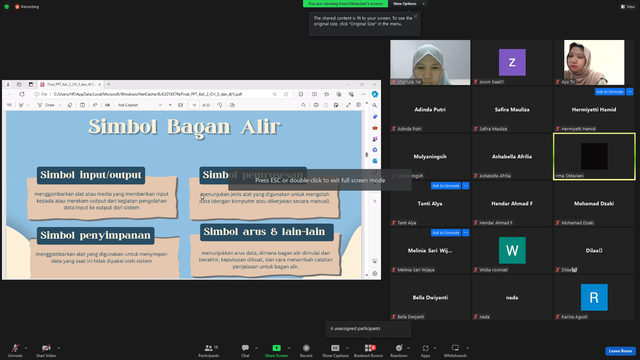Ask Melinia Sari Wijaya to unmute

(446, 233)
